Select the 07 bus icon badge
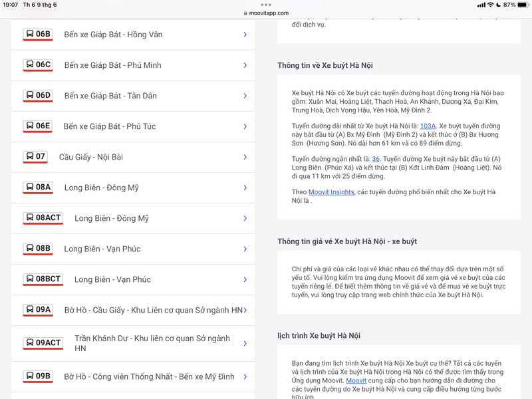 pos(35,157)
